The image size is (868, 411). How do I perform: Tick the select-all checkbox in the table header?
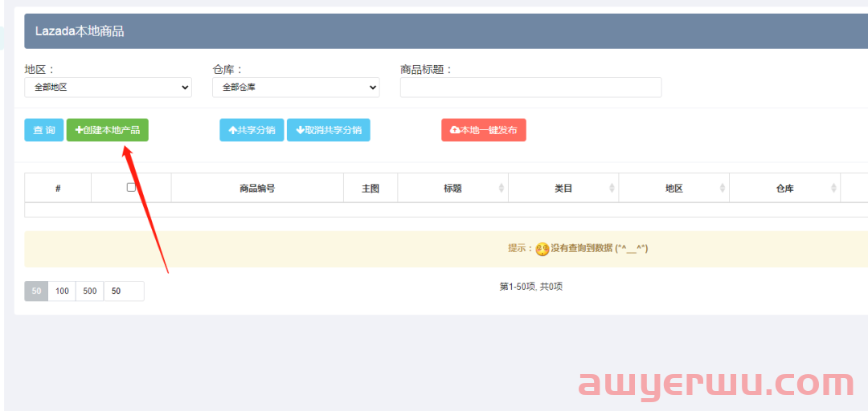click(x=131, y=187)
